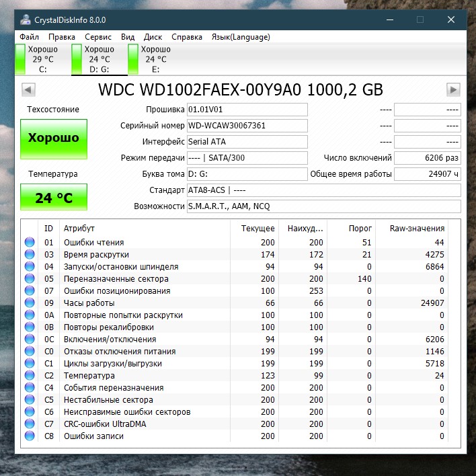Click status circle of События переназначения row
The image size is (476, 476).
coord(30,387)
